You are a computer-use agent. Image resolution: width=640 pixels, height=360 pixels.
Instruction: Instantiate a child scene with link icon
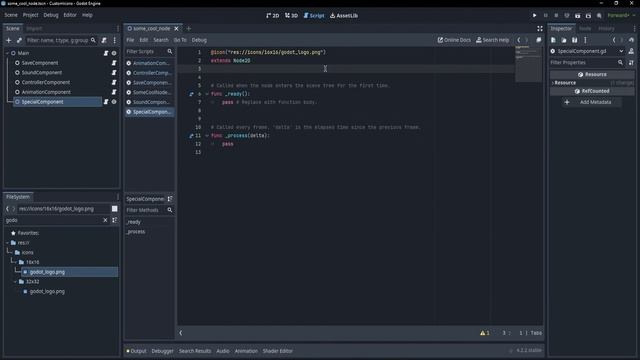19,40
